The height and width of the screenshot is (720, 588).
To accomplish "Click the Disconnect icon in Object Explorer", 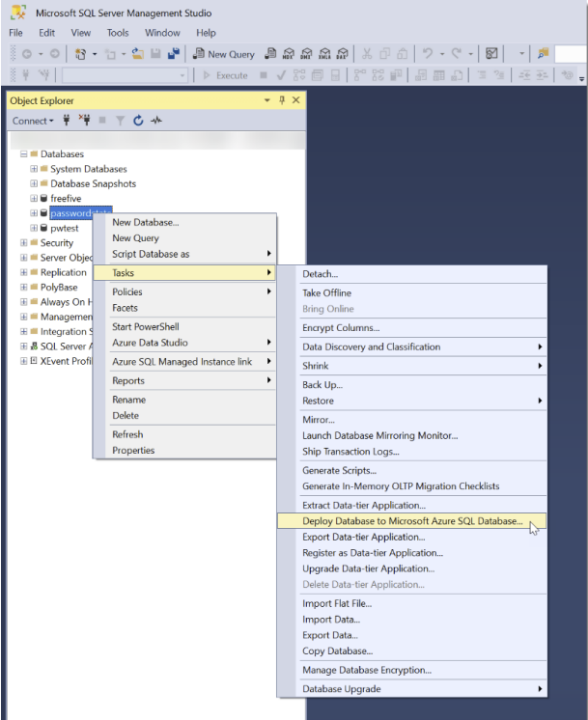I will (x=85, y=121).
